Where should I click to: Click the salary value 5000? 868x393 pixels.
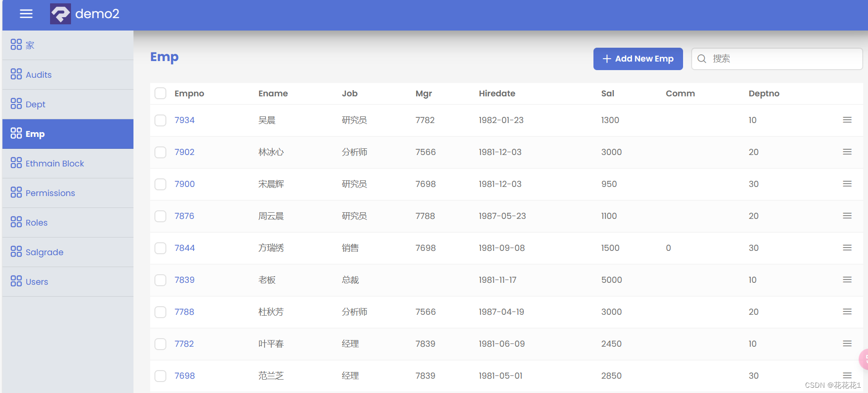(612, 280)
